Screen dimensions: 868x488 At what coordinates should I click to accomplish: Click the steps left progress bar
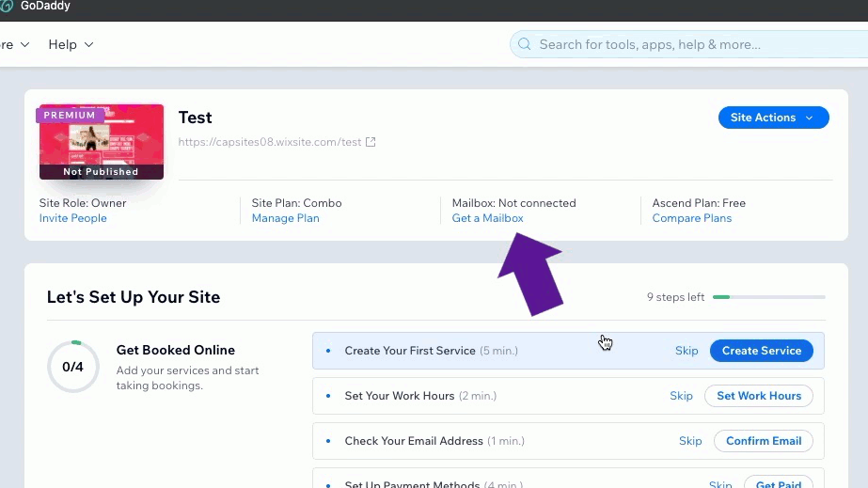769,297
